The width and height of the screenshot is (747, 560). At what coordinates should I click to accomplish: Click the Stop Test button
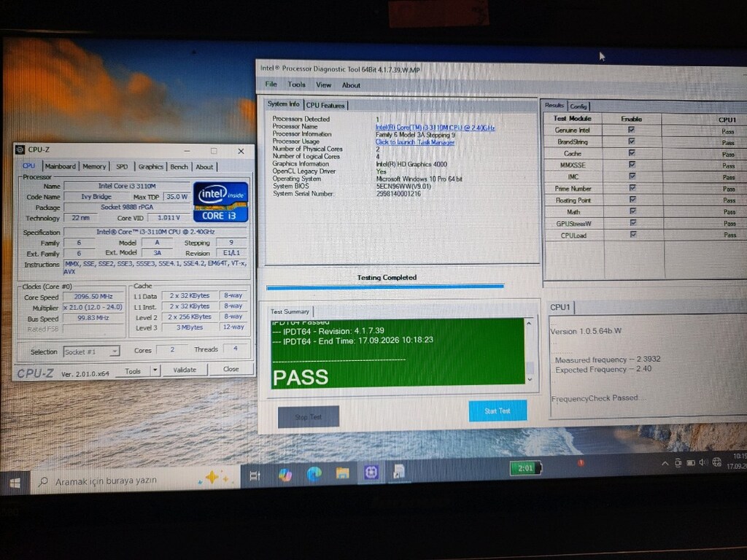click(x=309, y=416)
